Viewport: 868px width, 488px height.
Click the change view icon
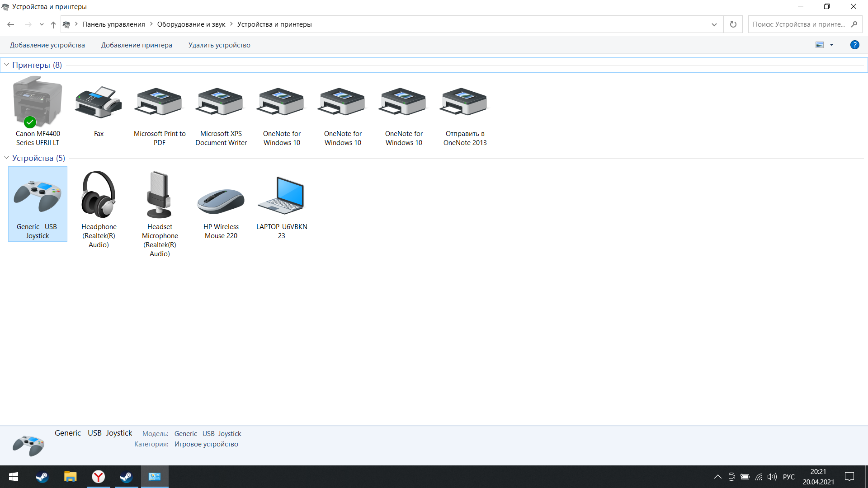coord(820,45)
